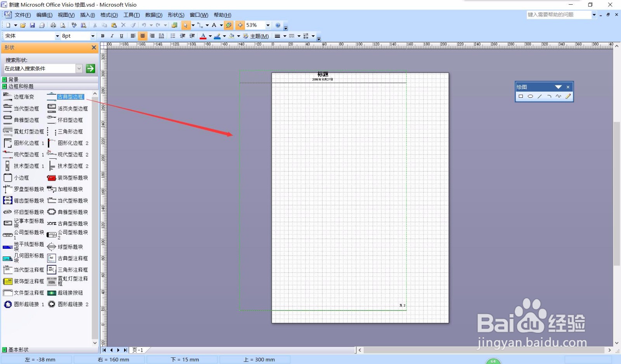Select the Pencil tool in drawing toolbar
The width and height of the screenshot is (621, 364).
(568, 96)
